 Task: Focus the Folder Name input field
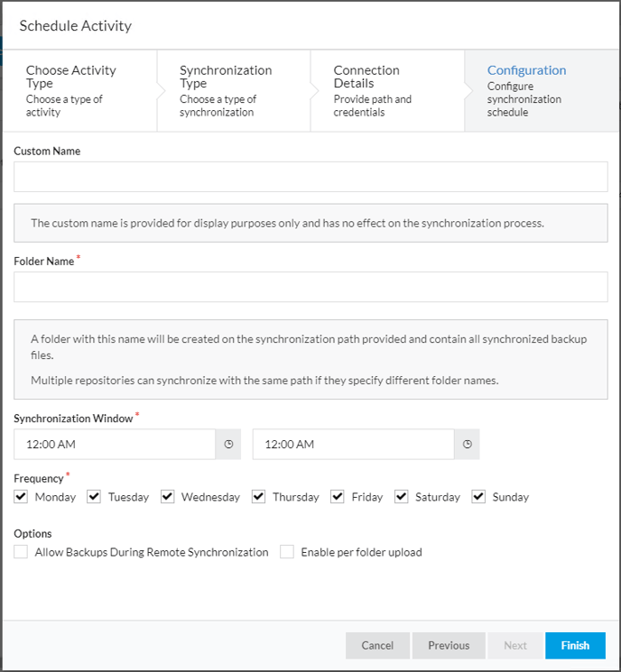click(310, 287)
